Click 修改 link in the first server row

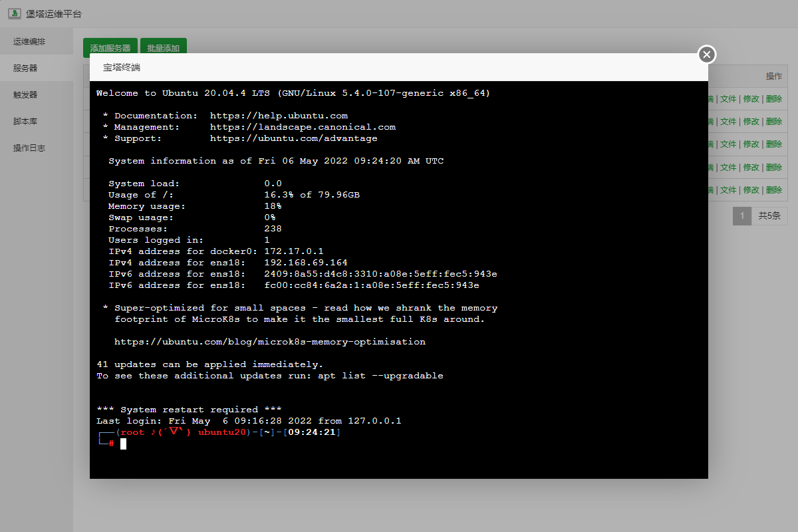[751, 99]
